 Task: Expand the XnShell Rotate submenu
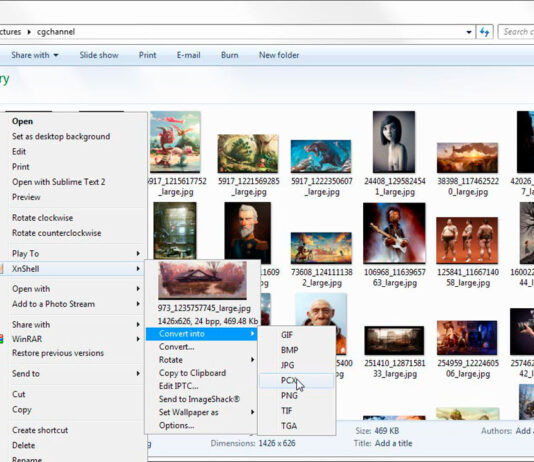(x=201, y=360)
